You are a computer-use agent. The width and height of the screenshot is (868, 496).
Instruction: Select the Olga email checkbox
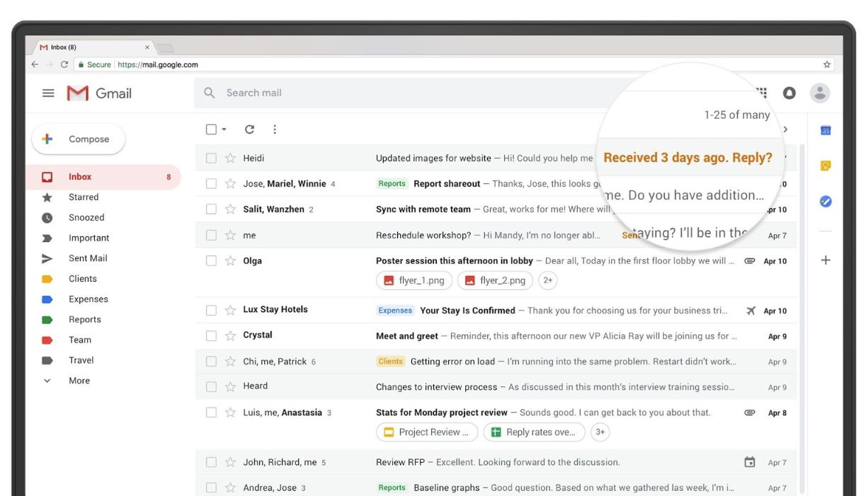click(x=211, y=261)
